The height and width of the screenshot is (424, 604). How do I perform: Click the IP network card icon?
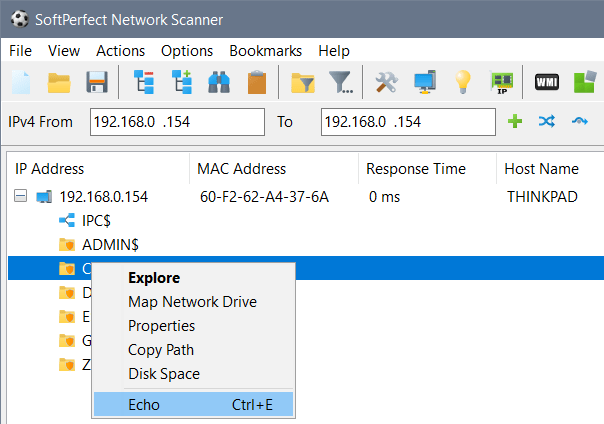click(502, 82)
